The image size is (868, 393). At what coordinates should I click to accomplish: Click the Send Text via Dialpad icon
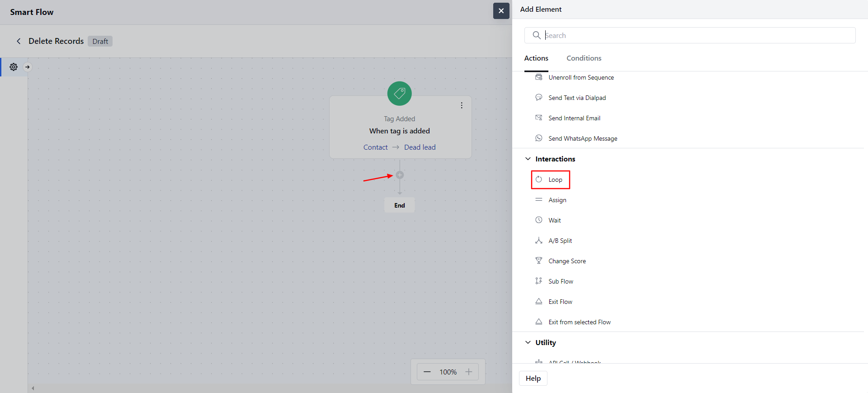coord(539,98)
